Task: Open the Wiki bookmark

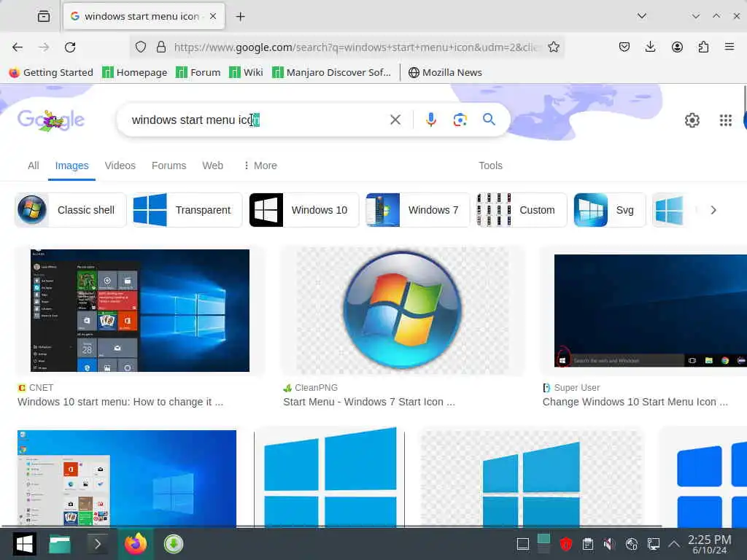Action: tap(246, 72)
